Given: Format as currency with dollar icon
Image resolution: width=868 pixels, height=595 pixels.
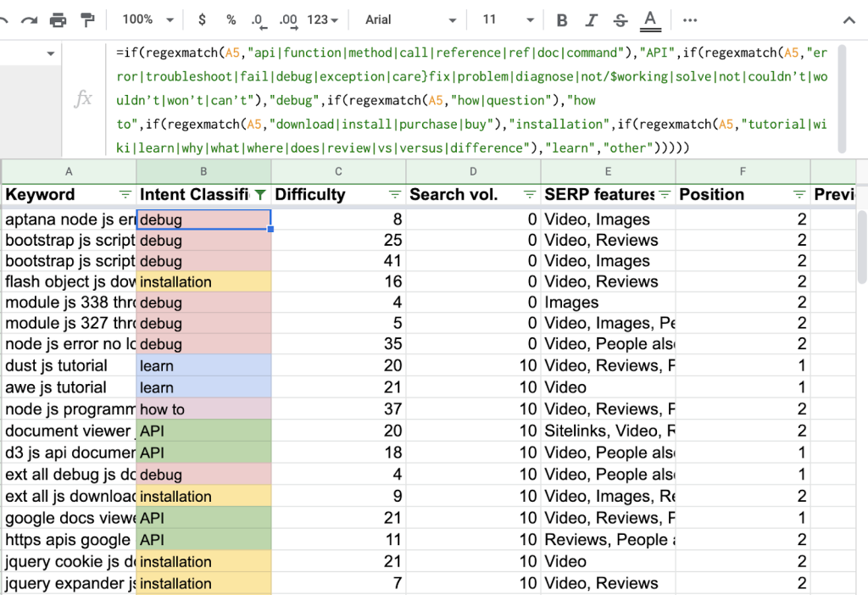Looking at the screenshot, I should point(202,20).
